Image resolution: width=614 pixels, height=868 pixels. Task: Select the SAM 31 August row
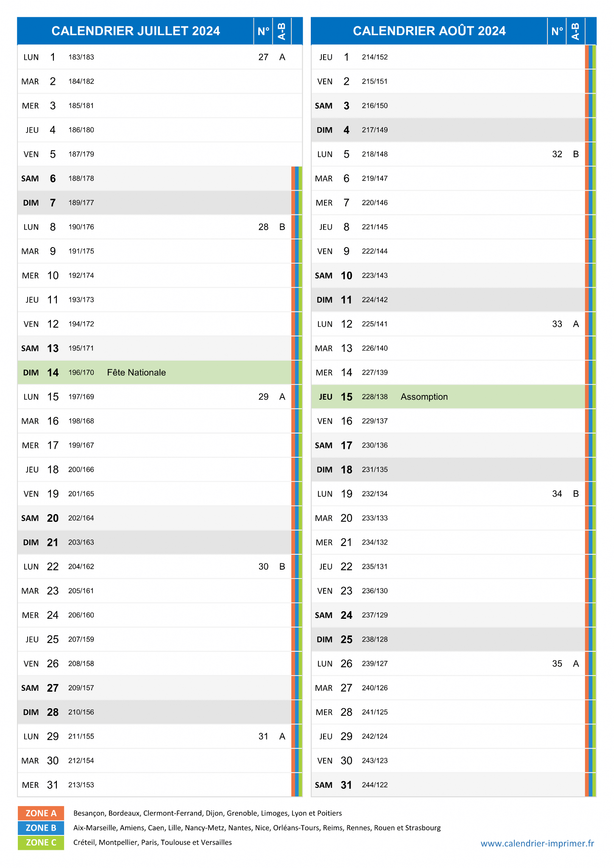[448, 785]
